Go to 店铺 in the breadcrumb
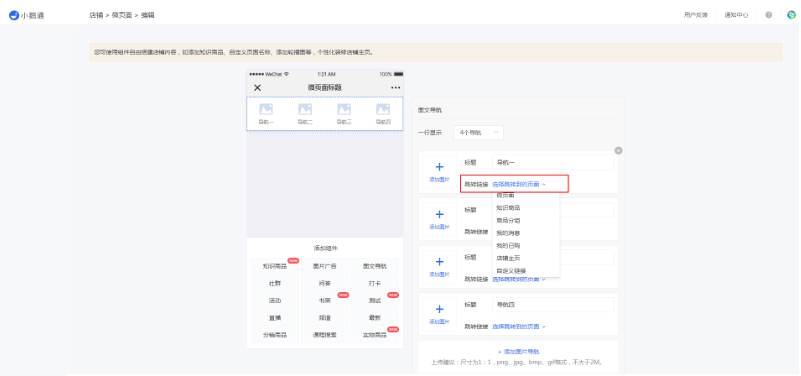 (96, 15)
